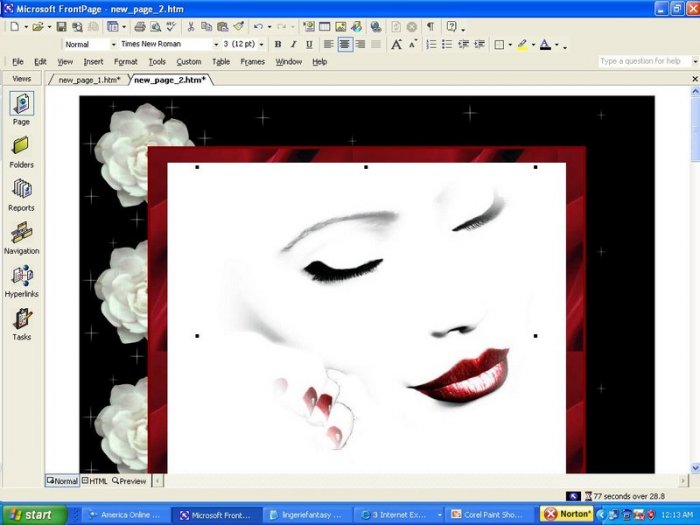Align text left
This screenshot has height=525, width=700.
[x=329, y=44]
